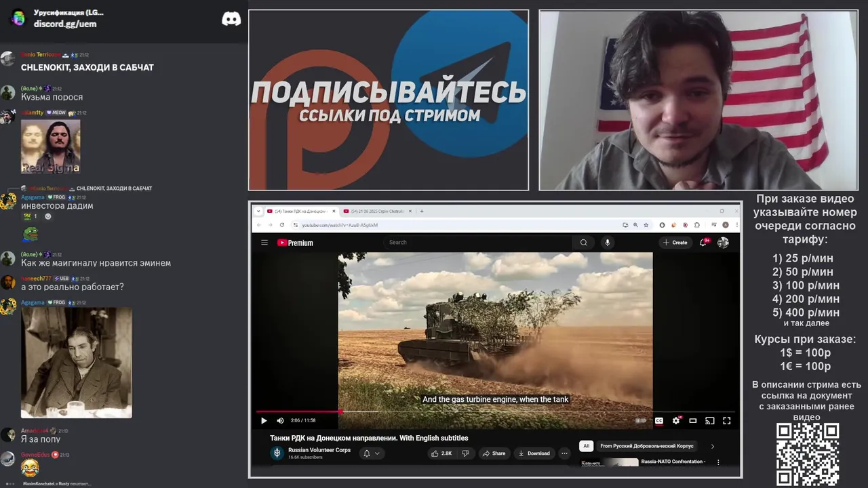
Task: Close the Танки РДК browser tab
Action: click(332, 211)
